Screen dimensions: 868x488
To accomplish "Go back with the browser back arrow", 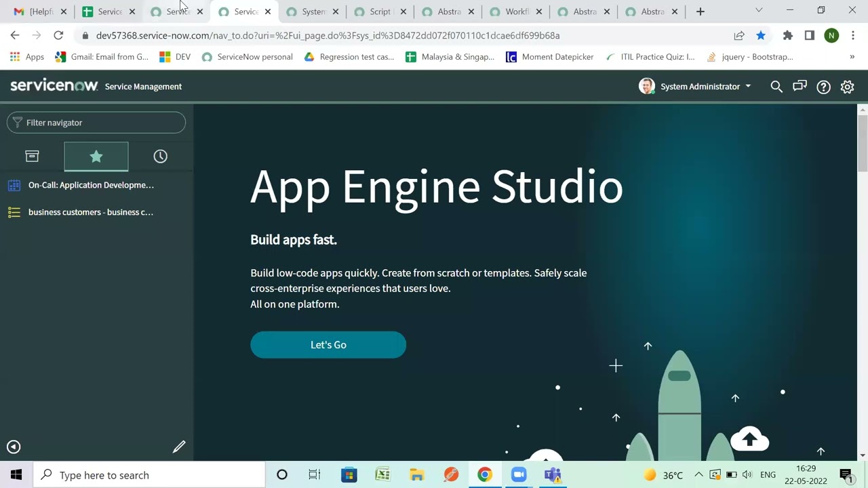I will (15, 35).
